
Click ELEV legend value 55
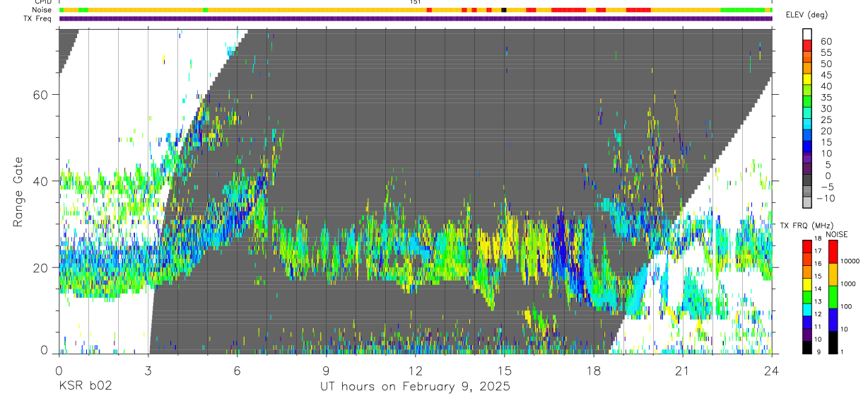pyautogui.click(x=825, y=53)
